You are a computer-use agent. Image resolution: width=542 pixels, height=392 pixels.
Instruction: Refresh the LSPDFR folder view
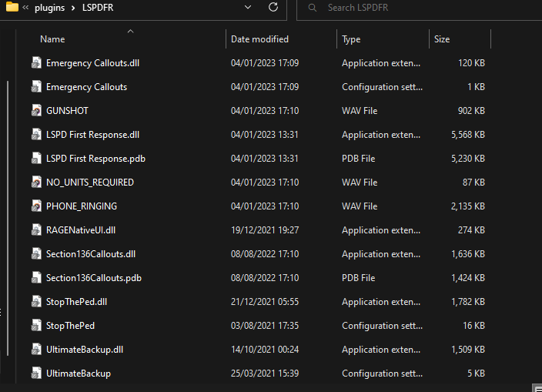pyautogui.click(x=273, y=8)
